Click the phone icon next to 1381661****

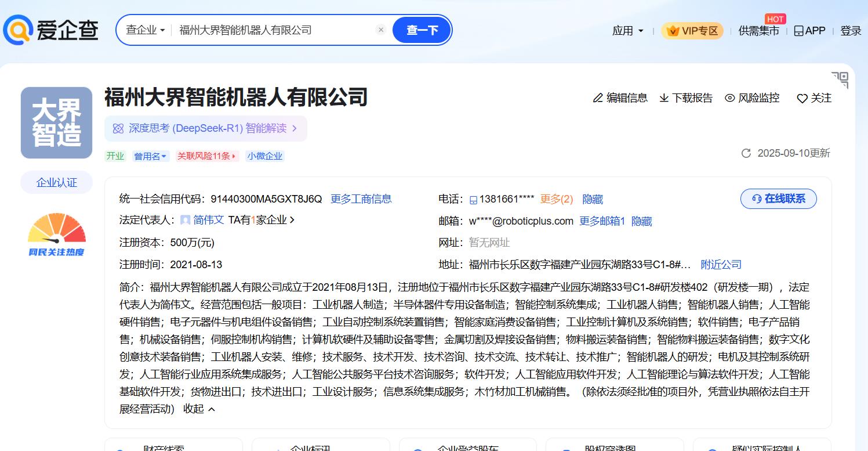[x=473, y=200]
